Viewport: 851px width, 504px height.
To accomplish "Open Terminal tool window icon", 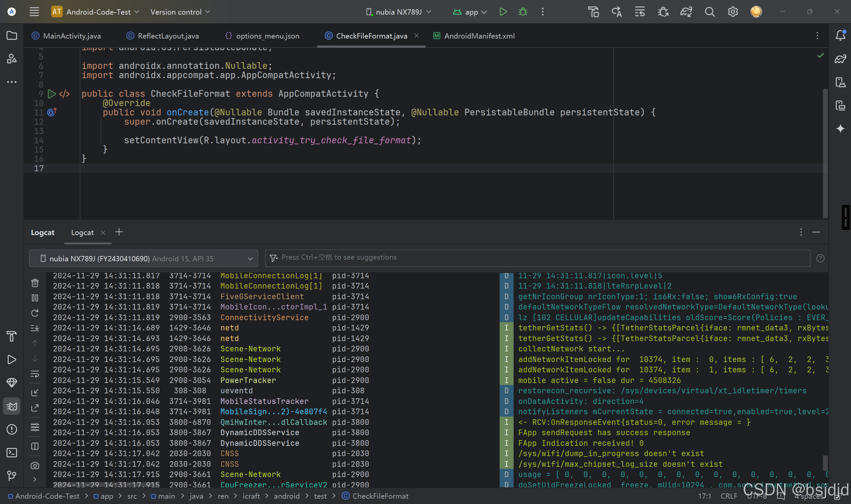I will (x=12, y=452).
